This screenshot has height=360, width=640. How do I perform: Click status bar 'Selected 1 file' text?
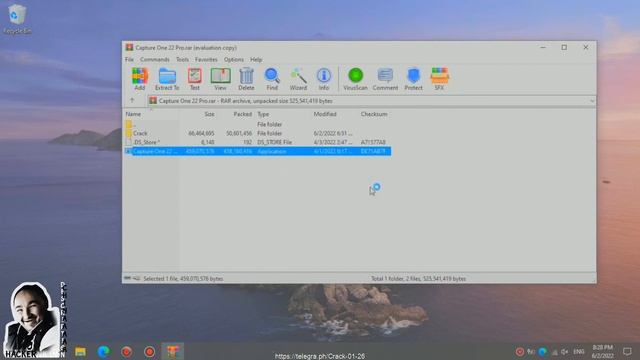tap(183, 279)
